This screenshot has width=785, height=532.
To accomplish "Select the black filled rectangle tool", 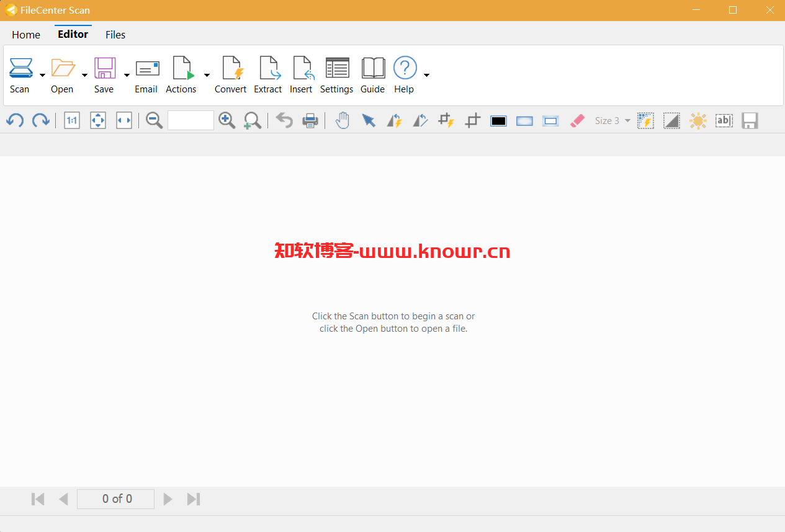I will pyautogui.click(x=499, y=121).
